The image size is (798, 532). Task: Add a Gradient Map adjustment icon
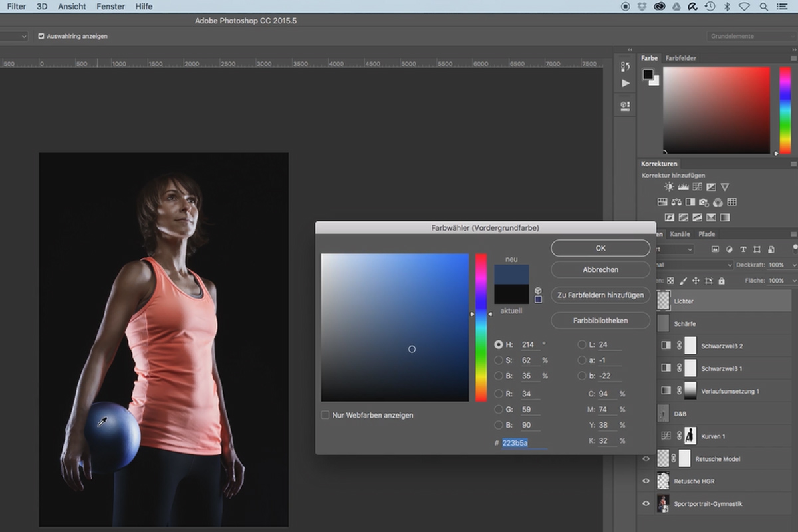click(725, 217)
